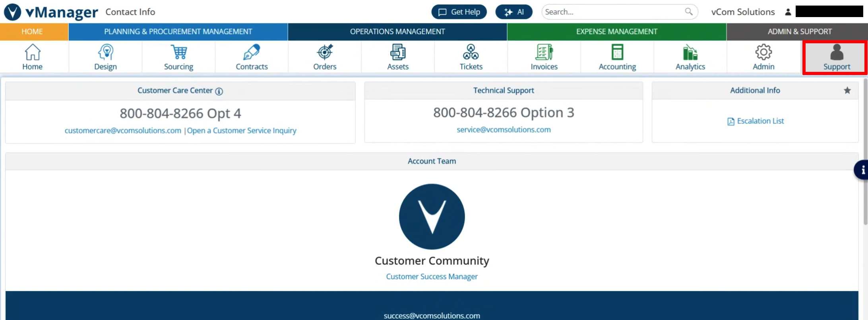Click the Customer Care Center info icon

click(x=219, y=91)
